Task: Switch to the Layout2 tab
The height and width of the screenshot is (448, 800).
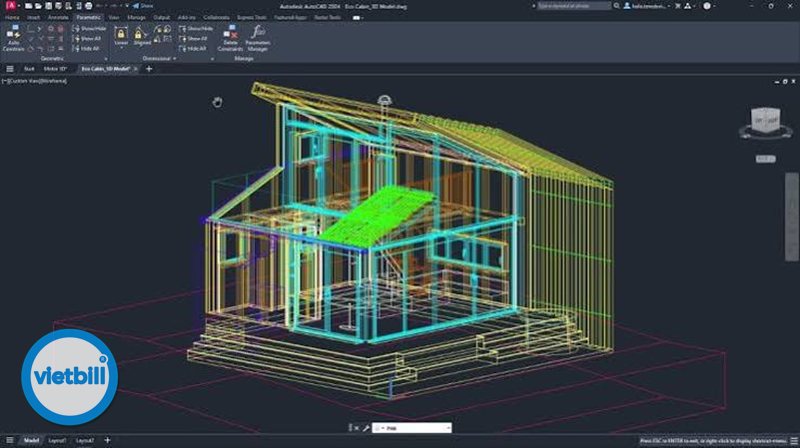Action: point(85,440)
